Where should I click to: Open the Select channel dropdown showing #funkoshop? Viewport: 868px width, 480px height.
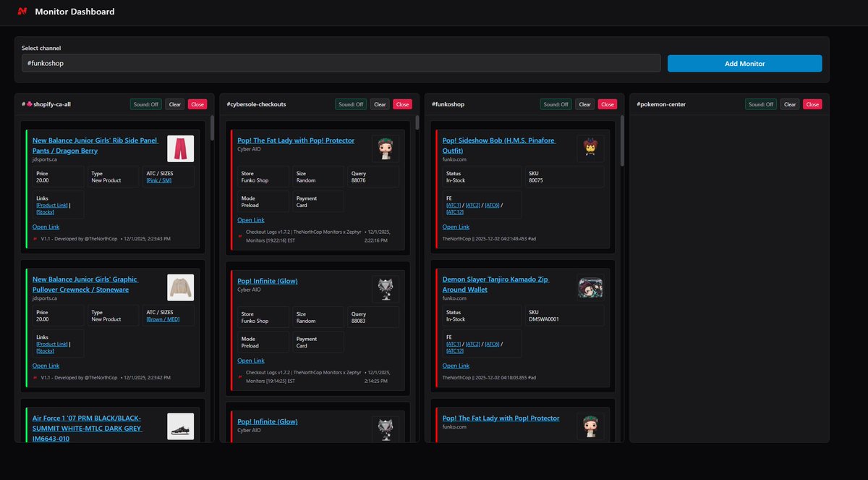pyautogui.click(x=341, y=63)
